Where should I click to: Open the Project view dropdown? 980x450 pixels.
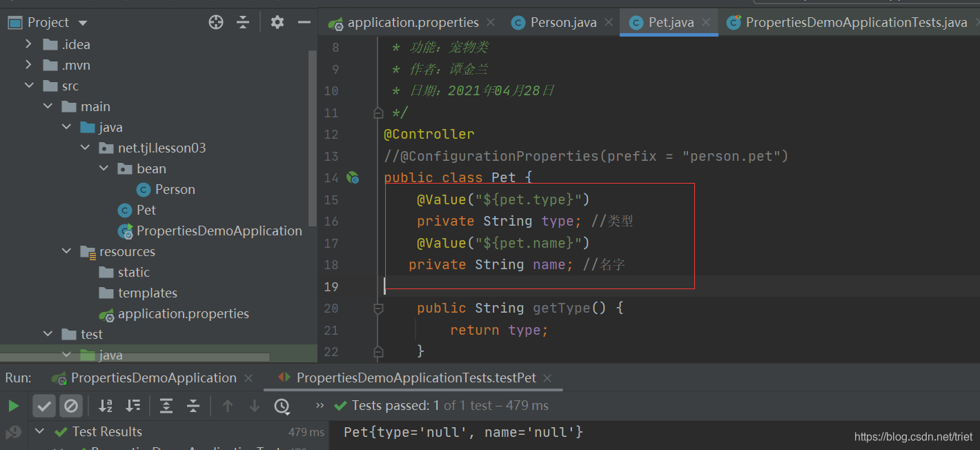coord(83,23)
